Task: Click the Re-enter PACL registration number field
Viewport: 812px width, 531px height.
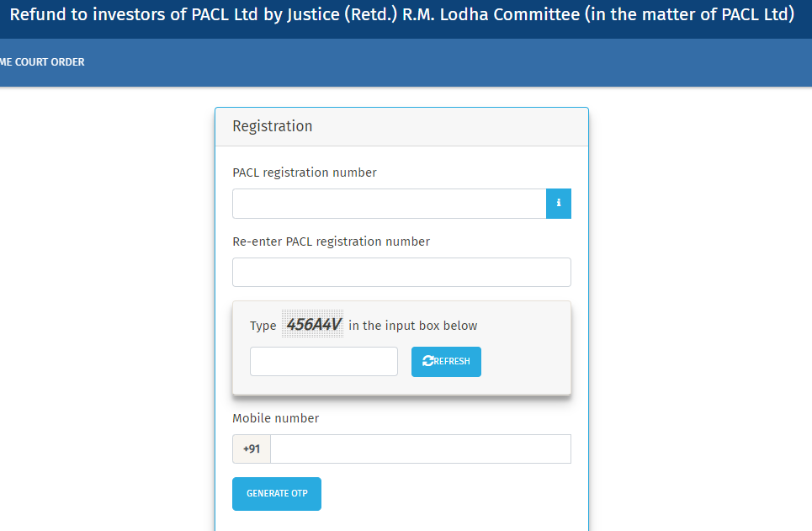Action: 401,273
